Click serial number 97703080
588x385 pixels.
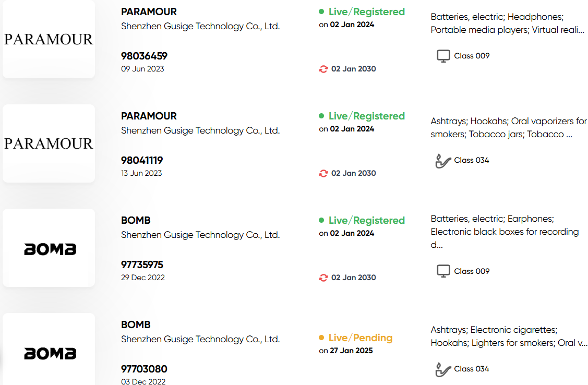[144, 369]
